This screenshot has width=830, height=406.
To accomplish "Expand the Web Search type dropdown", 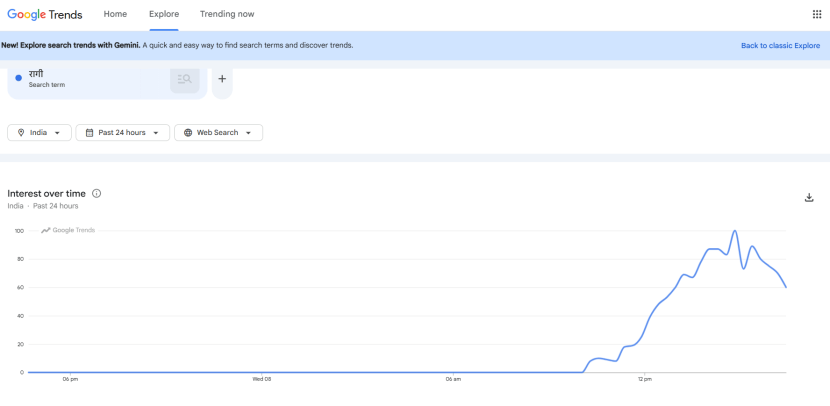I will (250, 132).
